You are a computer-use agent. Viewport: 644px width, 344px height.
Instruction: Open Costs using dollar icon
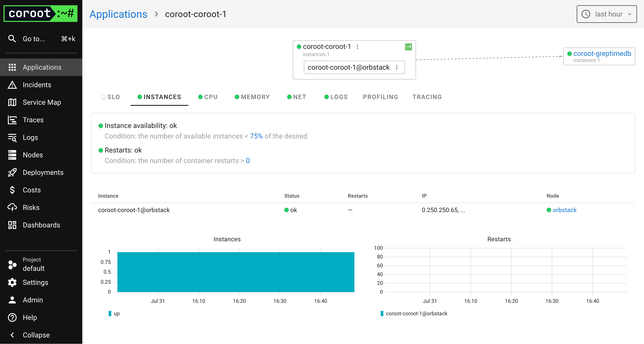12,190
